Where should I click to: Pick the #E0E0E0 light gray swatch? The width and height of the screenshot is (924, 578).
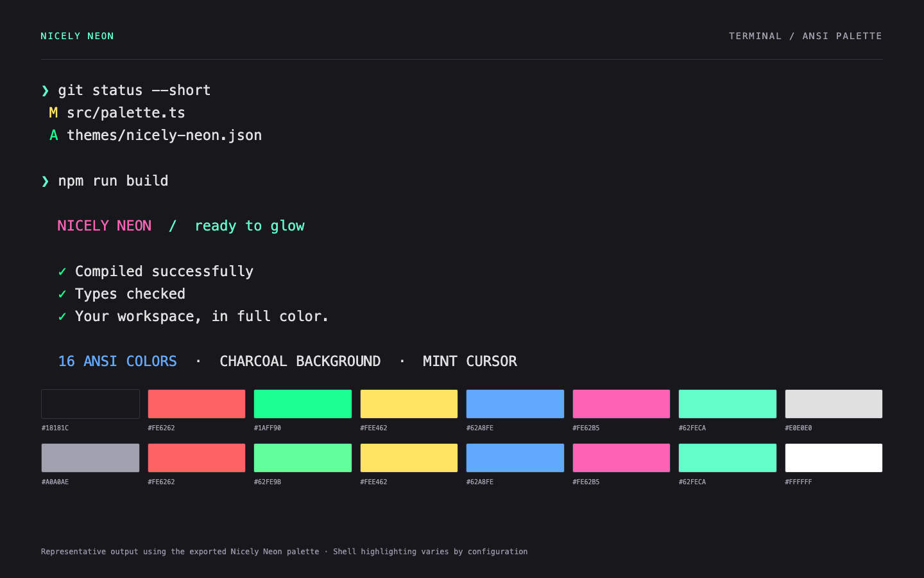click(x=834, y=404)
